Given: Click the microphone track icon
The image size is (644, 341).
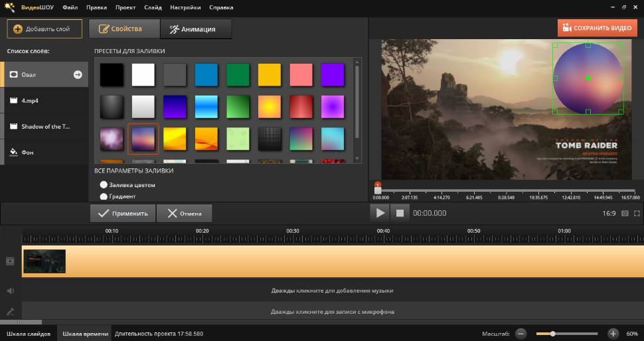Looking at the screenshot, I should (10, 312).
